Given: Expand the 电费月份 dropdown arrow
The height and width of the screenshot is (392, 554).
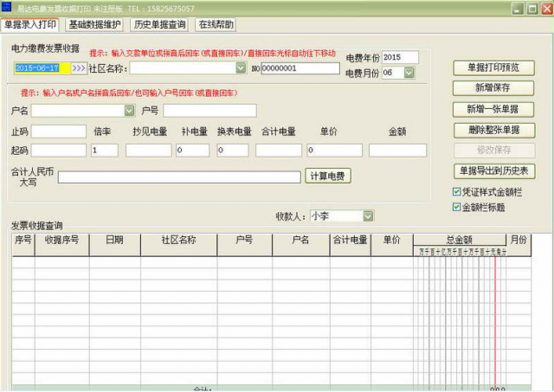Looking at the screenshot, I should pos(409,73).
